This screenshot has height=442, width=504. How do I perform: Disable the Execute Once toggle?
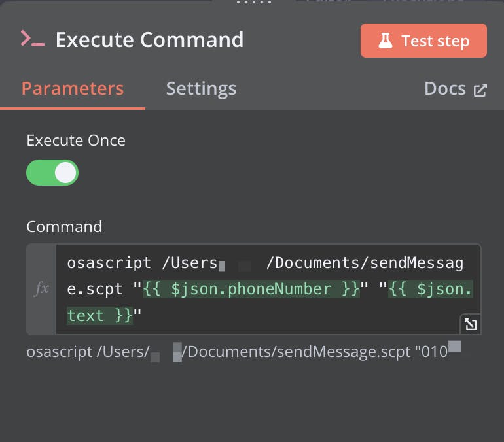click(52, 173)
